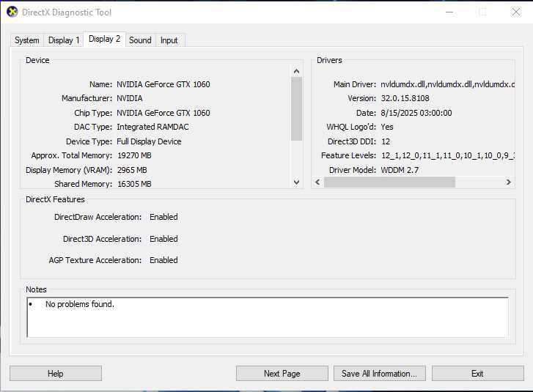Click the Device list scroll up arrow
Image resolution: width=533 pixels, height=392 pixels.
[x=296, y=71]
